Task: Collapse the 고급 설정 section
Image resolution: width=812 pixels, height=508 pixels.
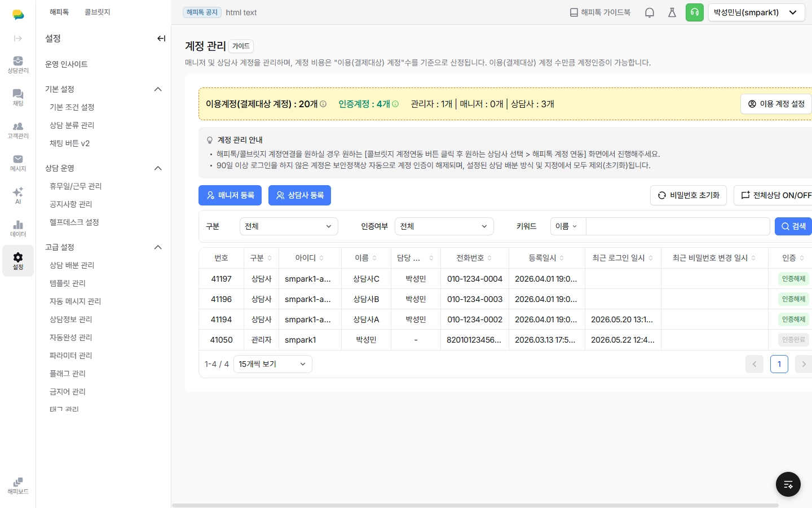Action: click(x=158, y=247)
